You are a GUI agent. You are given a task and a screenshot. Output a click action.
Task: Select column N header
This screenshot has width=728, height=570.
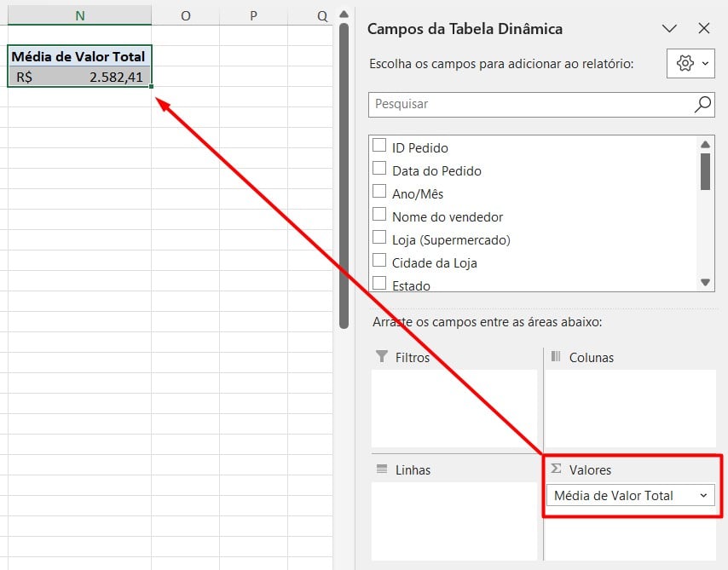80,15
